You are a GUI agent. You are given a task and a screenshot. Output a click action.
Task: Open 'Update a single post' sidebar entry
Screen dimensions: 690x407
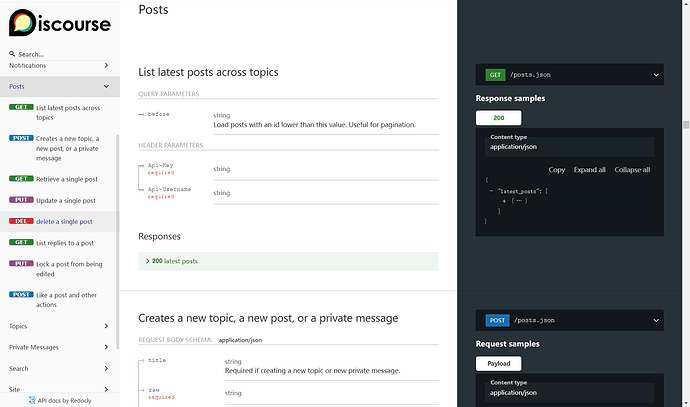(x=59, y=200)
